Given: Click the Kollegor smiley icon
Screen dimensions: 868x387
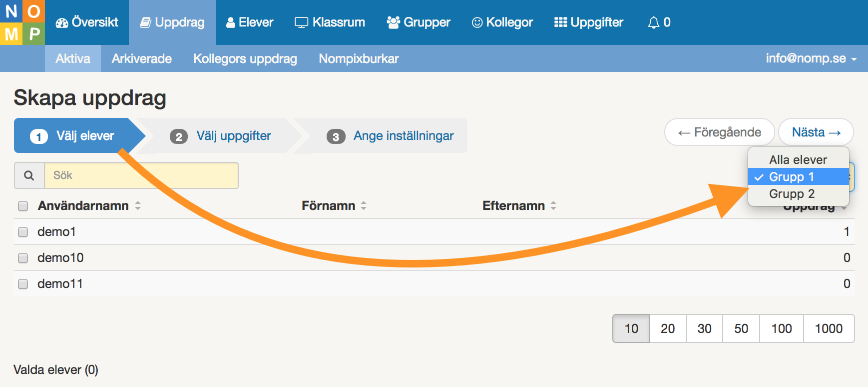Looking at the screenshot, I should [477, 23].
